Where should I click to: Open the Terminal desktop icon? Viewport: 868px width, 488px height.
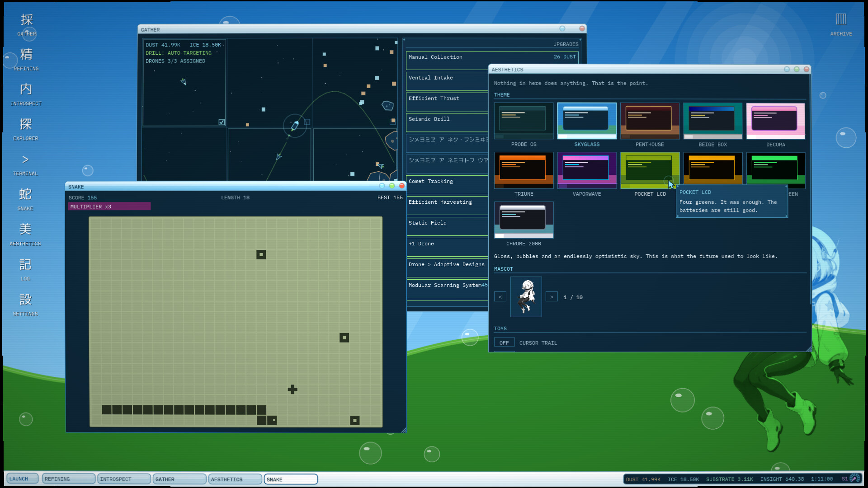click(x=25, y=164)
